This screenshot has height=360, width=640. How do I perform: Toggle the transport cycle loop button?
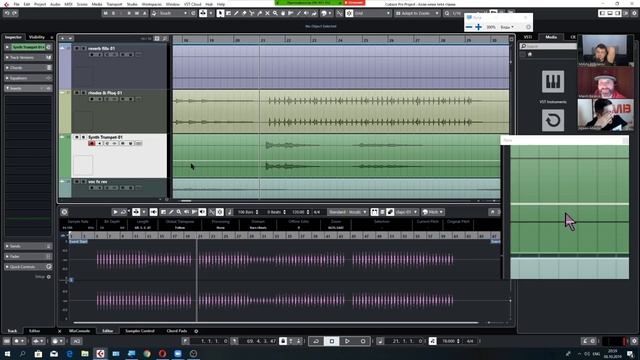[x=316, y=341]
